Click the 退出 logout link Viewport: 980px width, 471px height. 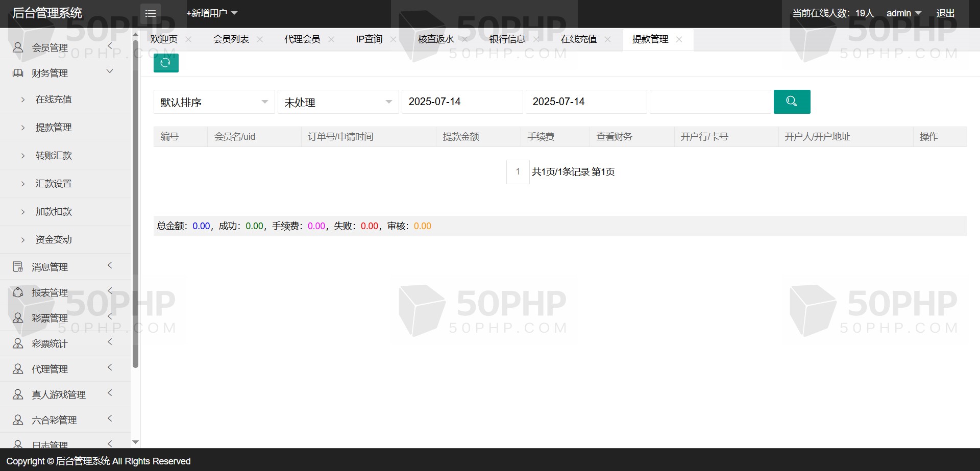[945, 13]
